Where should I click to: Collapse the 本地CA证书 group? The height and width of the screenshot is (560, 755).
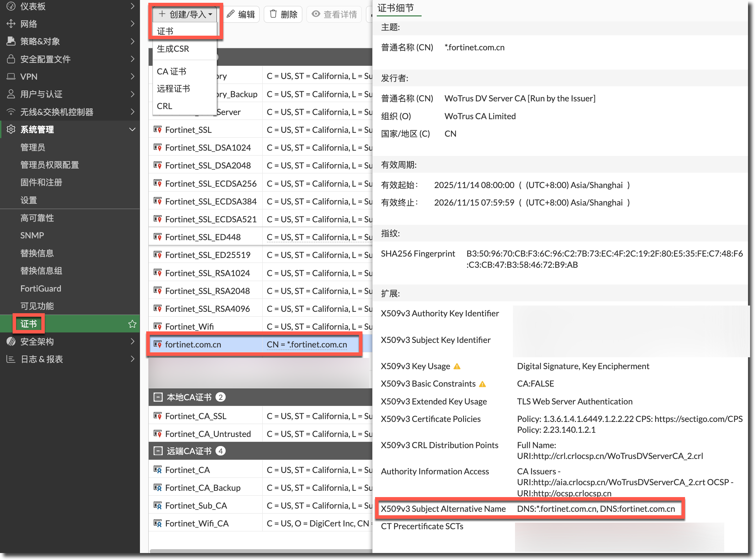click(x=158, y=397)
